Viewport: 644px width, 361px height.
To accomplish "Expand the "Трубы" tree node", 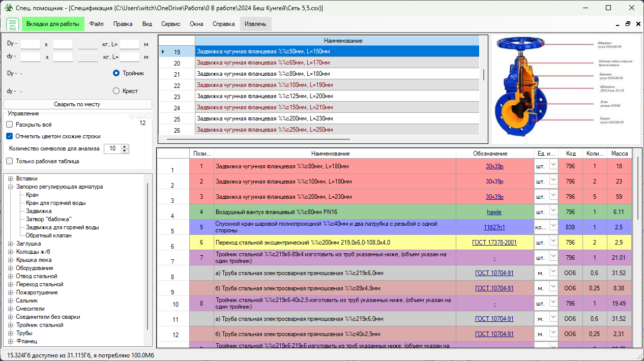I will tap(11, 333).
